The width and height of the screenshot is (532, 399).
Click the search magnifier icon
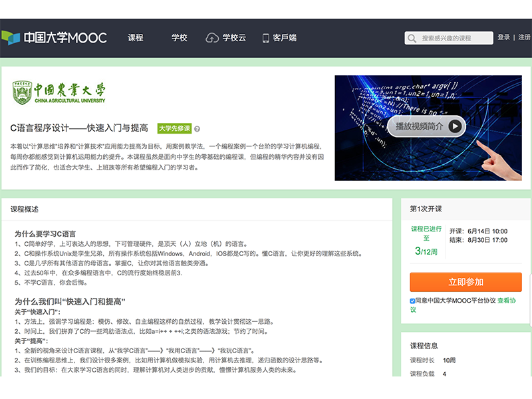coord(412,38)
